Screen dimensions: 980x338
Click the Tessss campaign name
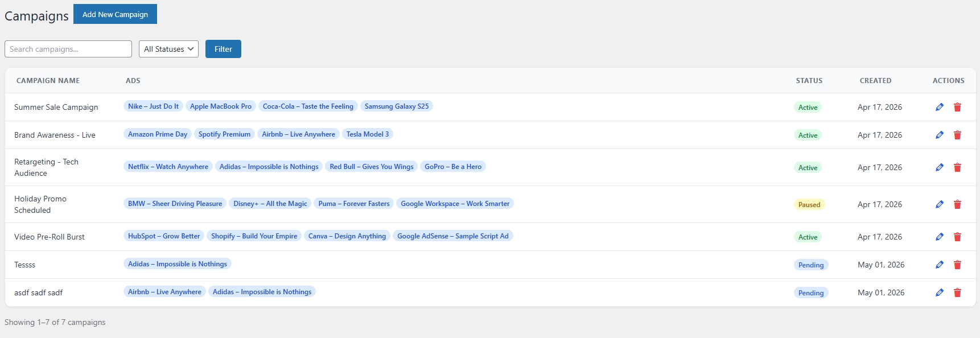[x=24, y=265]
